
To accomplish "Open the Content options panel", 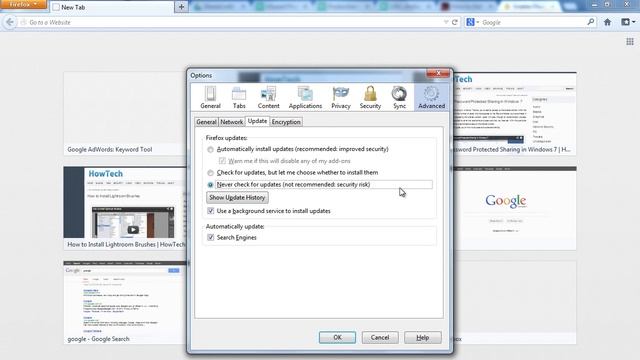I will pos(268,97).
